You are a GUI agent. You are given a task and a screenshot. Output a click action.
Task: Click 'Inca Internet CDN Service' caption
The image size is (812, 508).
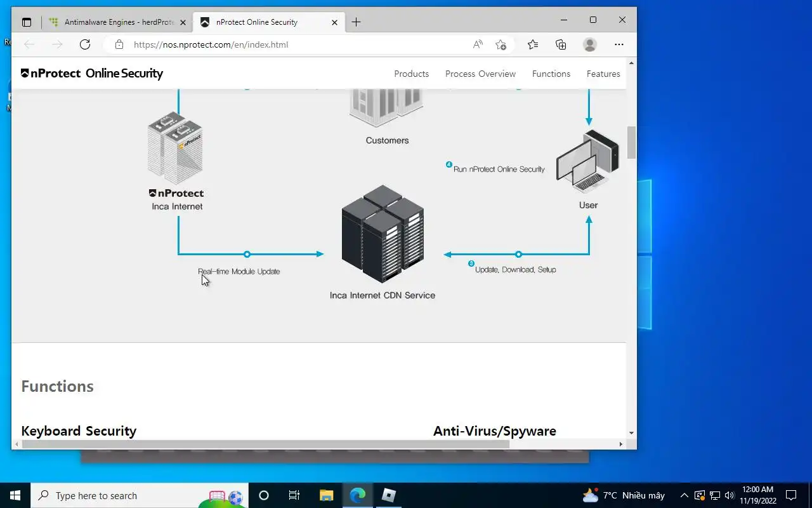(x=383, y=295)
